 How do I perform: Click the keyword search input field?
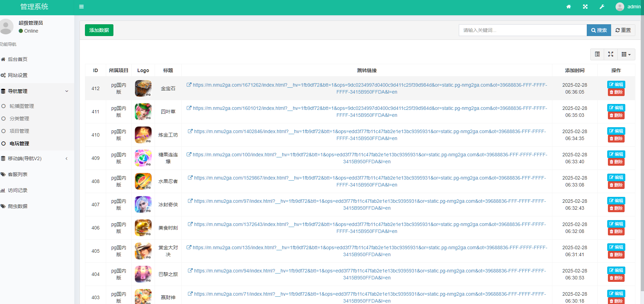[522, 30]
